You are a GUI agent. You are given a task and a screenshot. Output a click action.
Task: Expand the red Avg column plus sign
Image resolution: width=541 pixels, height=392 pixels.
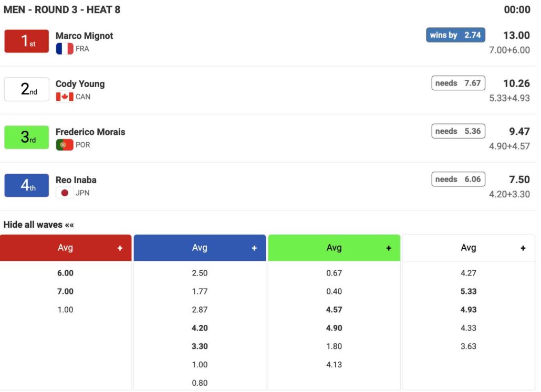tap(120, 248)
